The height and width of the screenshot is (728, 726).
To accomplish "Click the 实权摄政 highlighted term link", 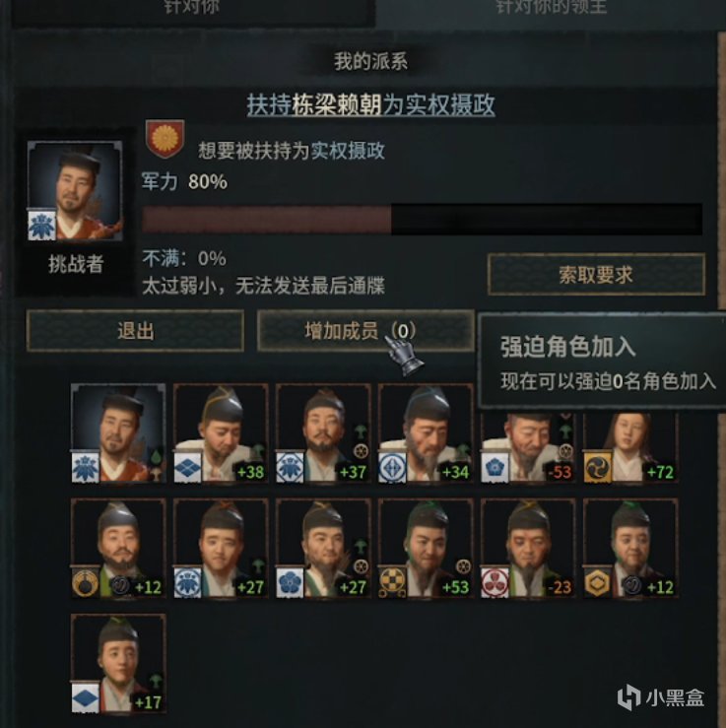I will (348, 151).
